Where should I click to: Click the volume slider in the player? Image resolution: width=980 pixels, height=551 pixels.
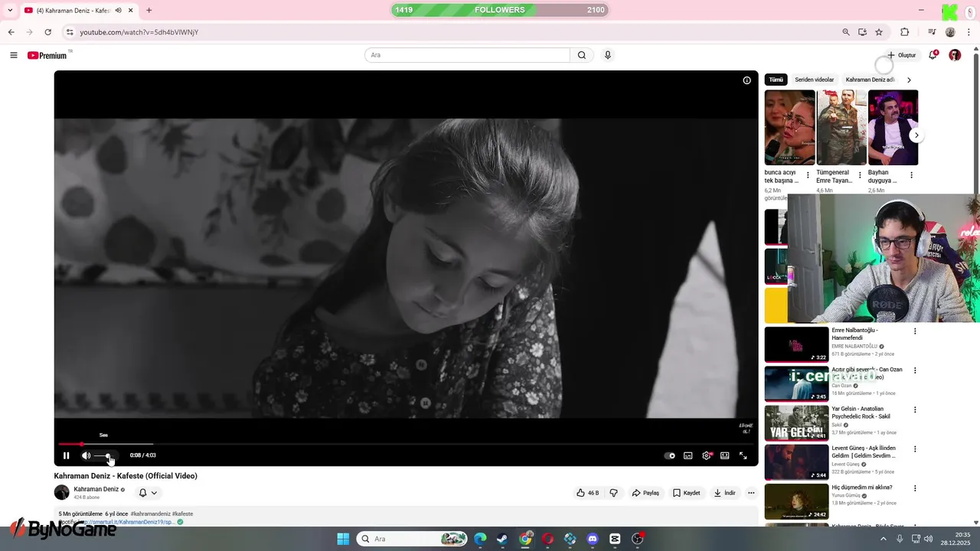104,455
